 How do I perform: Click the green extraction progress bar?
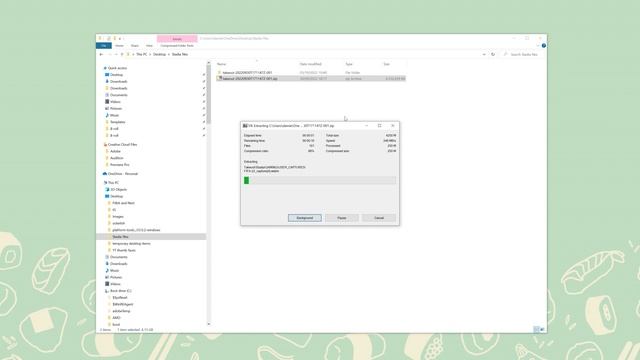click(320, 180)
